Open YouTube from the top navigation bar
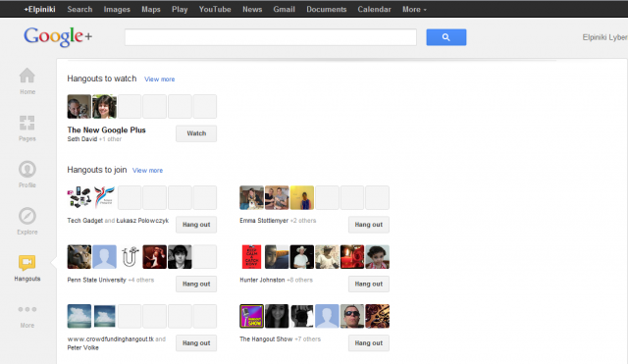 click(215, 9)
